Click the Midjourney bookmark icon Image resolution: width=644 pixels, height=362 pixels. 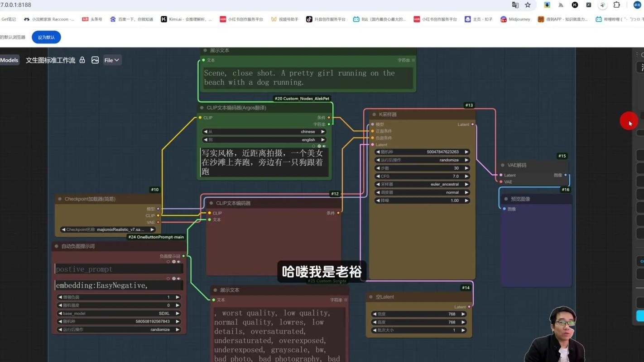[503, 19]
